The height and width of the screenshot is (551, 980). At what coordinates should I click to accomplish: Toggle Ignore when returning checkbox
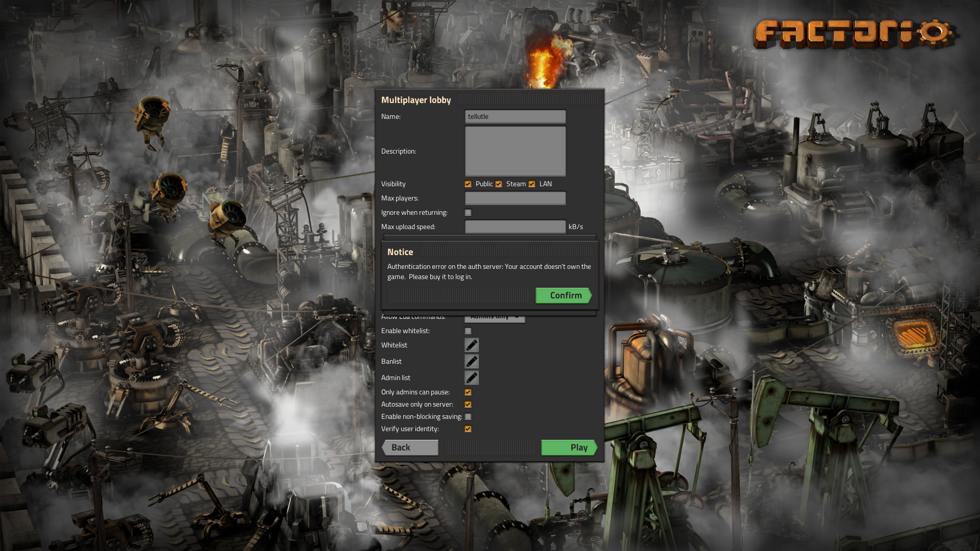pyautogui.click(x=468, y=212)
